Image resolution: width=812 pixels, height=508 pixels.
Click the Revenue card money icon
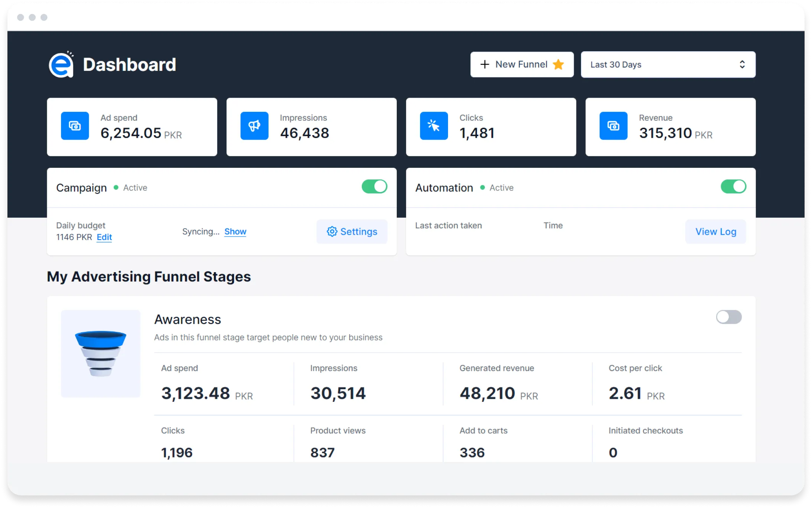click(x=614, y=126)
